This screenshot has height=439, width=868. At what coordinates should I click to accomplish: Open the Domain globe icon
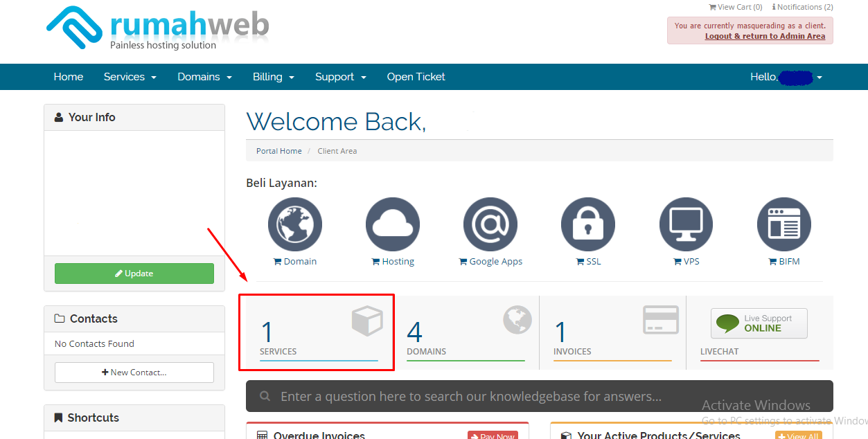coord(295,224)
